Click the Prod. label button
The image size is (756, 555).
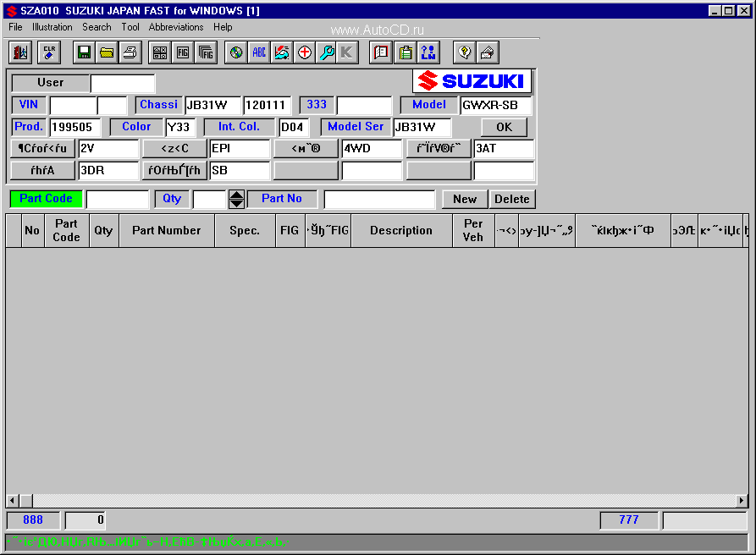(x=29, y=127)
